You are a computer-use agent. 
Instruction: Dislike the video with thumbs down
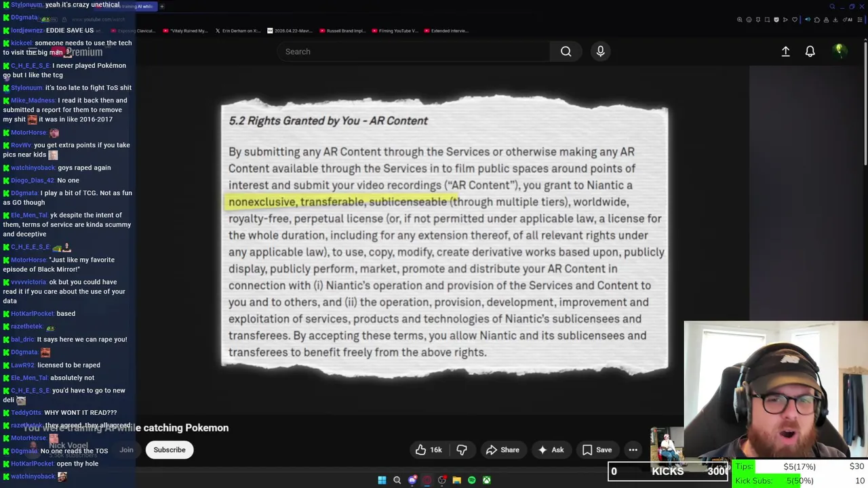(461, 450)
